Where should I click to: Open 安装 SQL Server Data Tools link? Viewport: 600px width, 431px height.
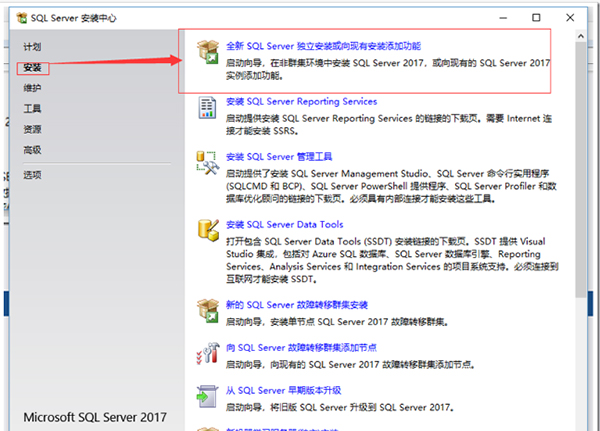pos(284,225)
